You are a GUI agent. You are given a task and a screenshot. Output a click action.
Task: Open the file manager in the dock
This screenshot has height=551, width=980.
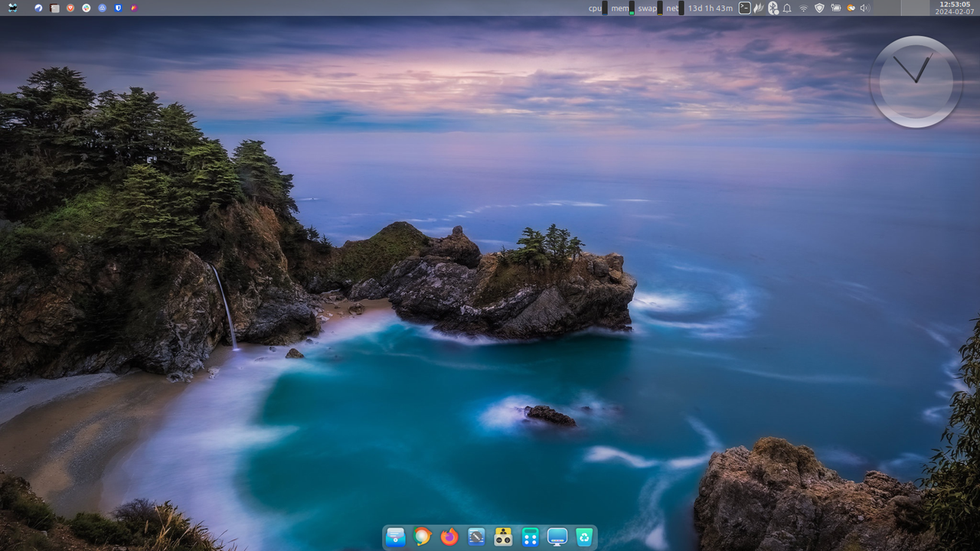click(x=395, y=537)
